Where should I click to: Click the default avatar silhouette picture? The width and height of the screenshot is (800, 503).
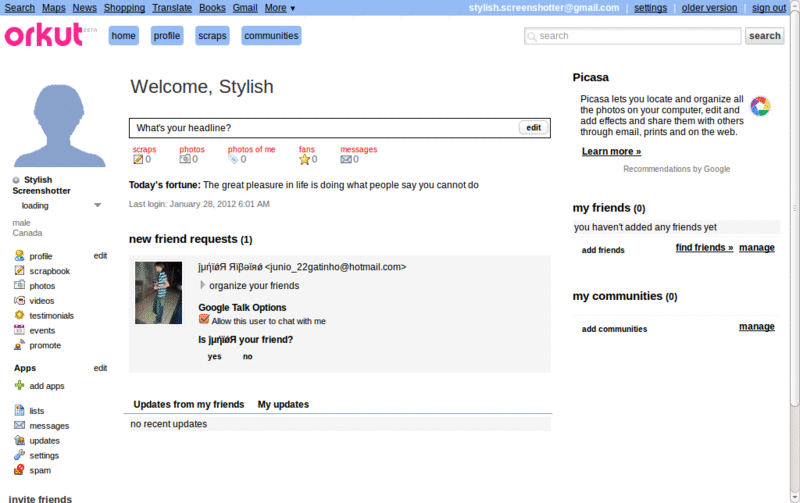(x=59, y=125)
